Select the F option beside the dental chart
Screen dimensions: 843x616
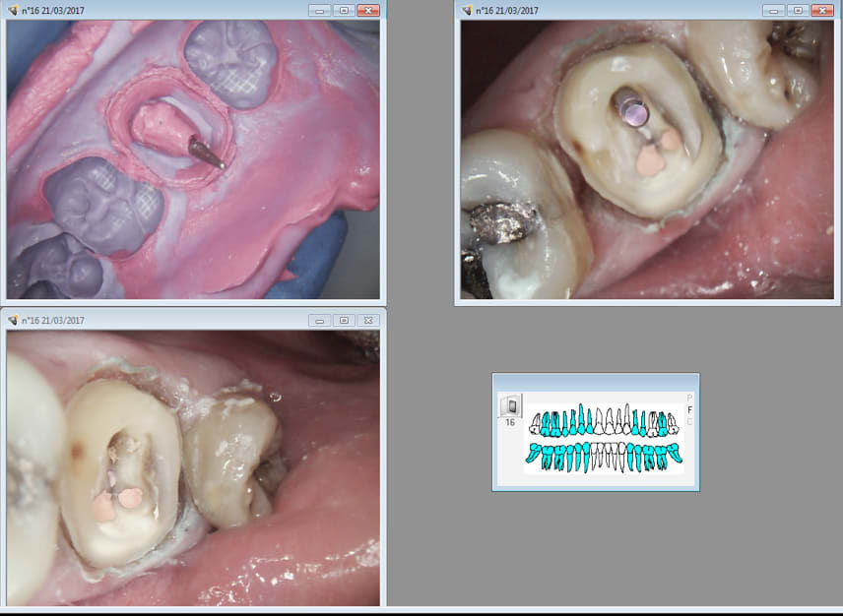[689, 410]
